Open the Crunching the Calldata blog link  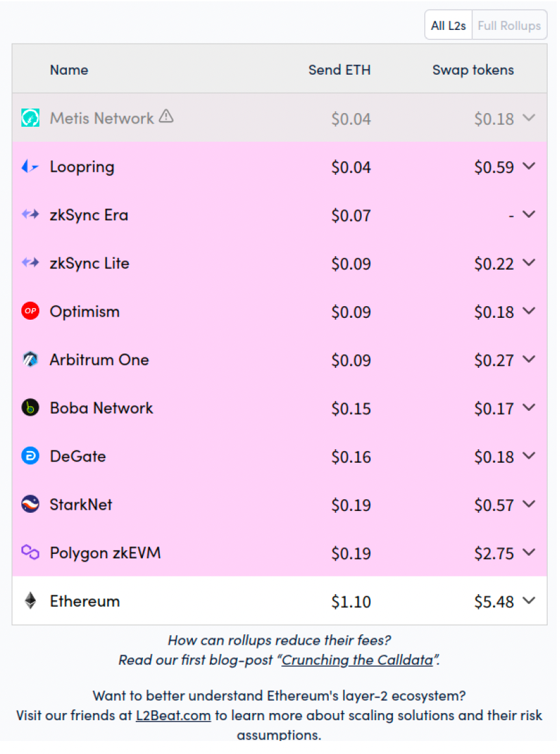click(x=357, y=660)
